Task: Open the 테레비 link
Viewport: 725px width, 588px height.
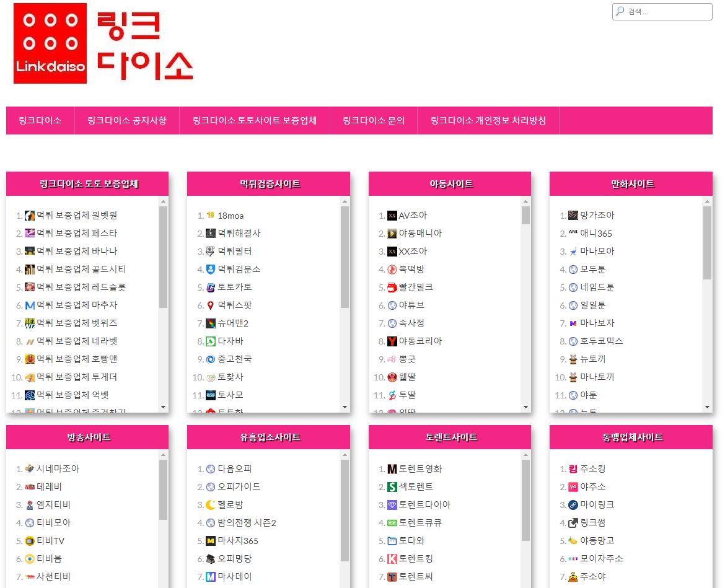Action: tap(49, 487)
